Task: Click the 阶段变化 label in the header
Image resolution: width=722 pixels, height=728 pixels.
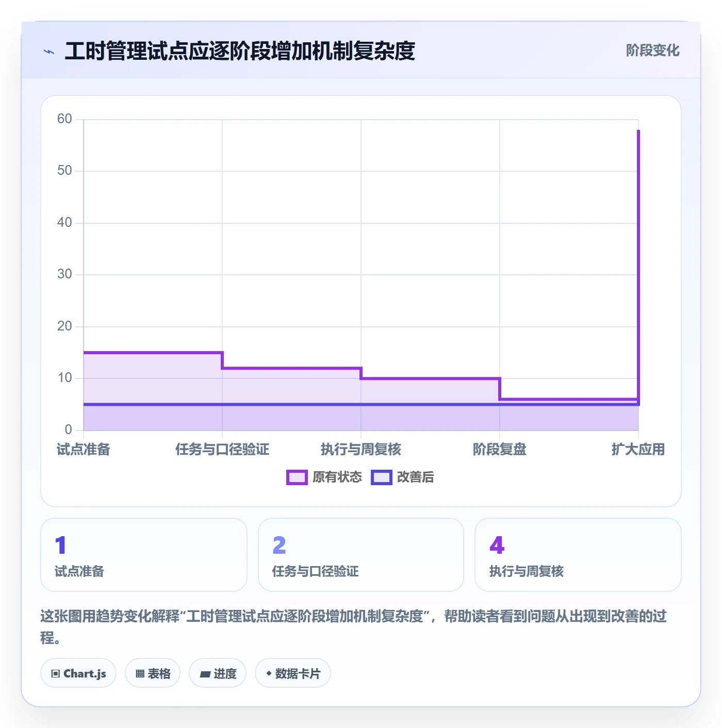Action: point(652,51)
